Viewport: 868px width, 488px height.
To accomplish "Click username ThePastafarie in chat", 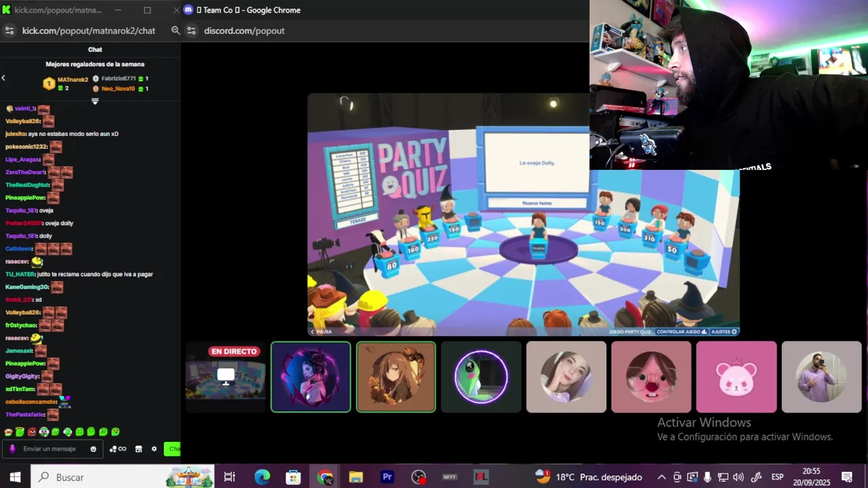I will (24, 414).
